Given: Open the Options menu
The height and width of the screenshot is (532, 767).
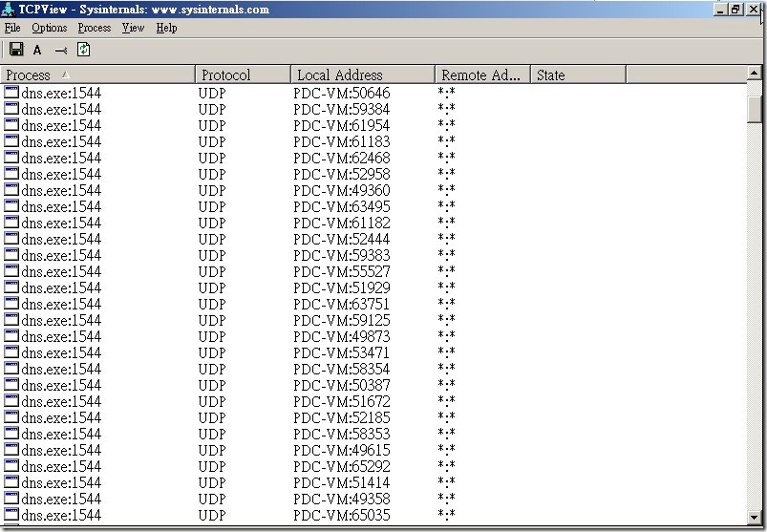Looking at the screenshot, I should coord(50,28).
